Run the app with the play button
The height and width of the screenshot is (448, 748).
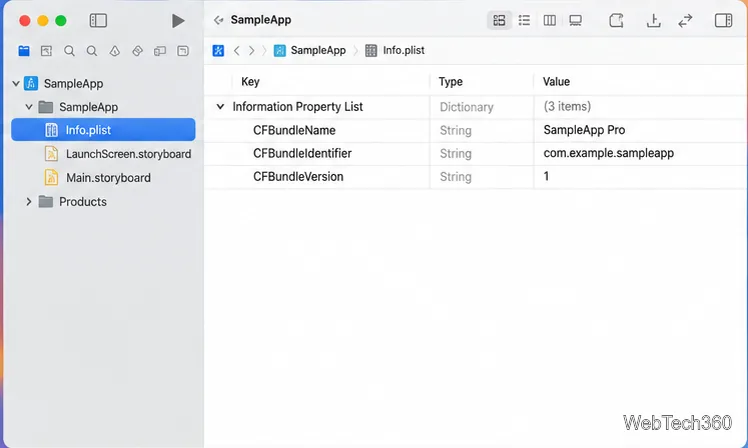[x=178, y=21]
